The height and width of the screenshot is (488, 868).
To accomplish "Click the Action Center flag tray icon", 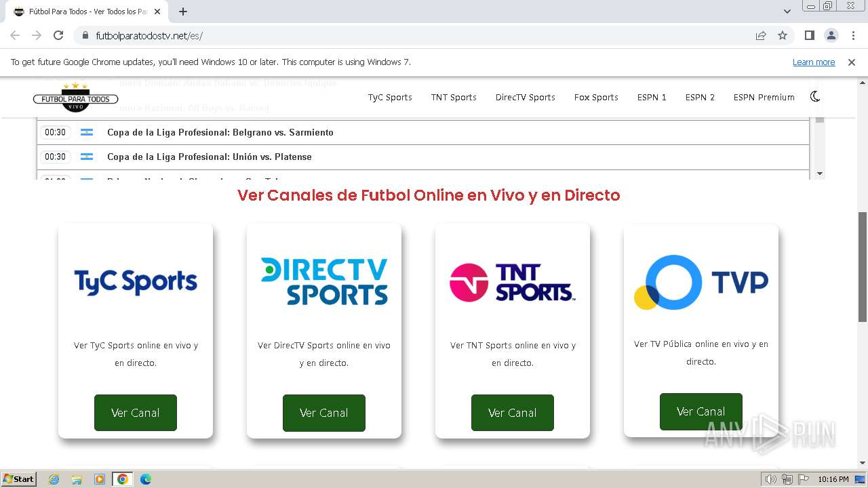I will (x=804, y=479).
